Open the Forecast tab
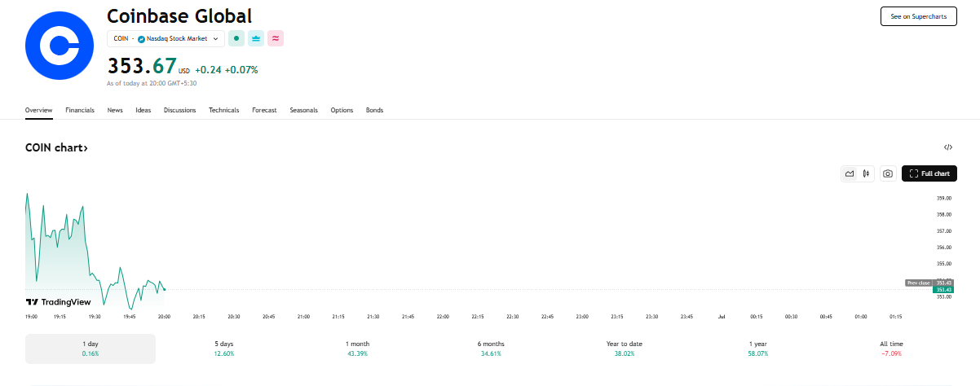 click(264, 110)
